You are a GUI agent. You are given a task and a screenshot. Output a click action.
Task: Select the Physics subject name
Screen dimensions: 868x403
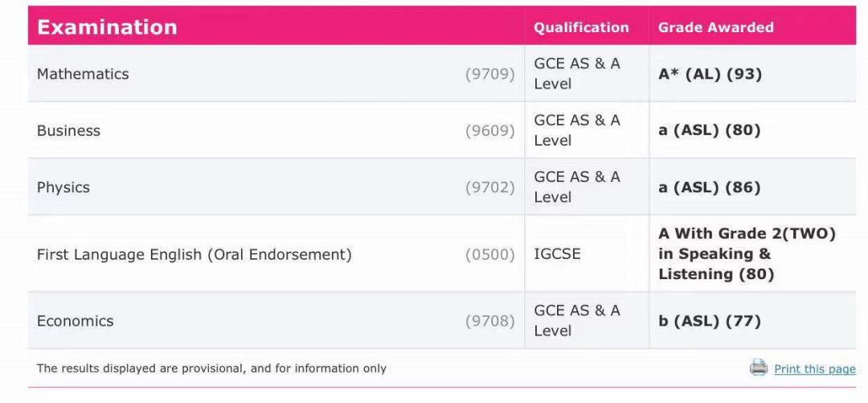pyautogui.click(x=63, y=187)
